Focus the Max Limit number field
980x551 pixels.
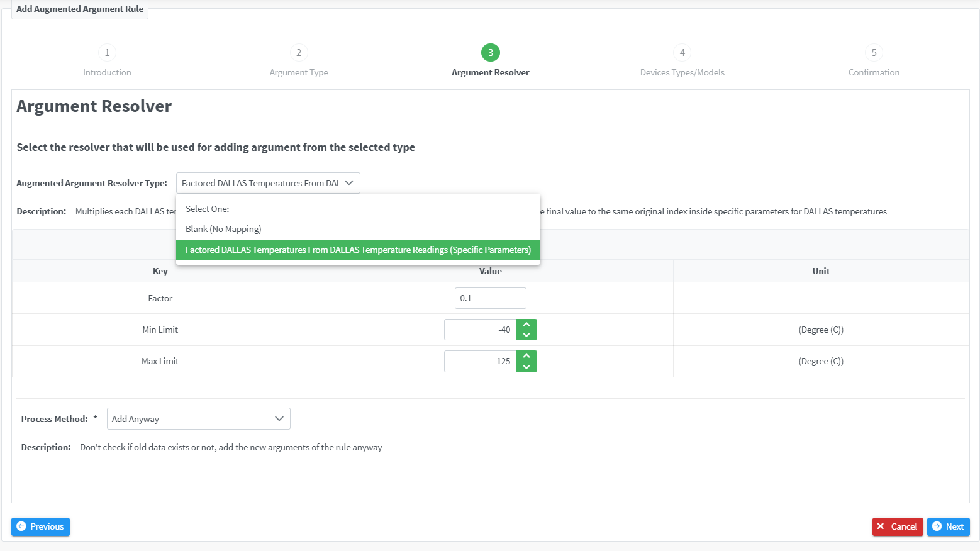click(480, 361)
